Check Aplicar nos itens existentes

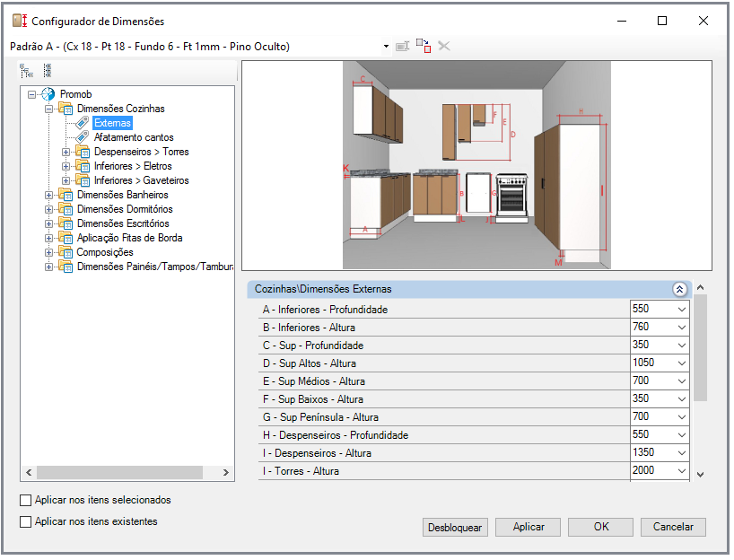[25, 521]
